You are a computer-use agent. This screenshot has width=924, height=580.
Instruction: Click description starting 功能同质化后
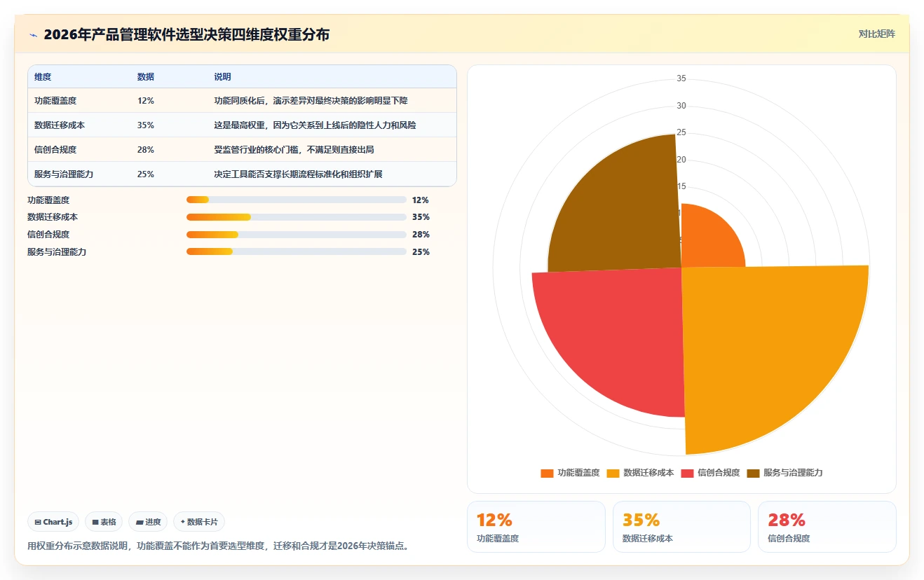[x=311, y=101]
